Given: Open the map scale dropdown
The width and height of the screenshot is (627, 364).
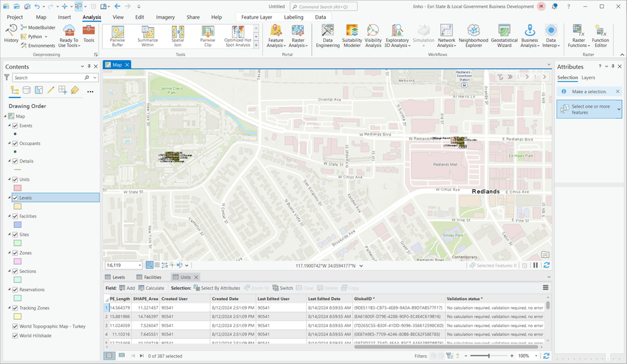Looking at the screenshot, I should click(139, 265).
